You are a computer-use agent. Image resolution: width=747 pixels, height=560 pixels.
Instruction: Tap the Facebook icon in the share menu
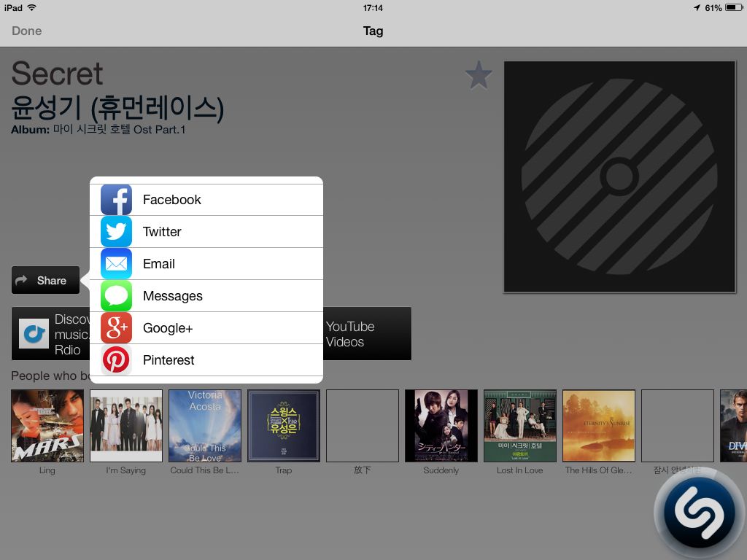click(x=116, y=200)
